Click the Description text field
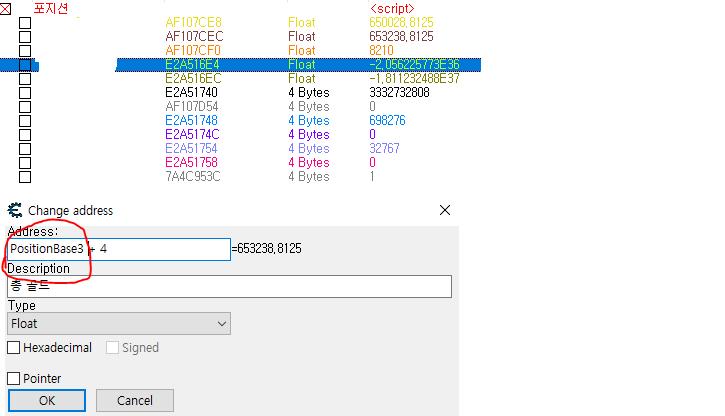725x416 pixels. click(229, 287)
